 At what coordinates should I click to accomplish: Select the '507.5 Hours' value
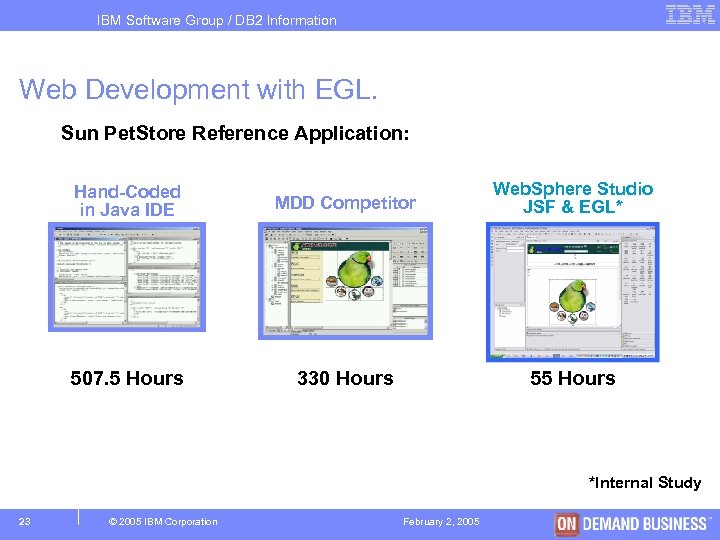(x=127, y=378)
